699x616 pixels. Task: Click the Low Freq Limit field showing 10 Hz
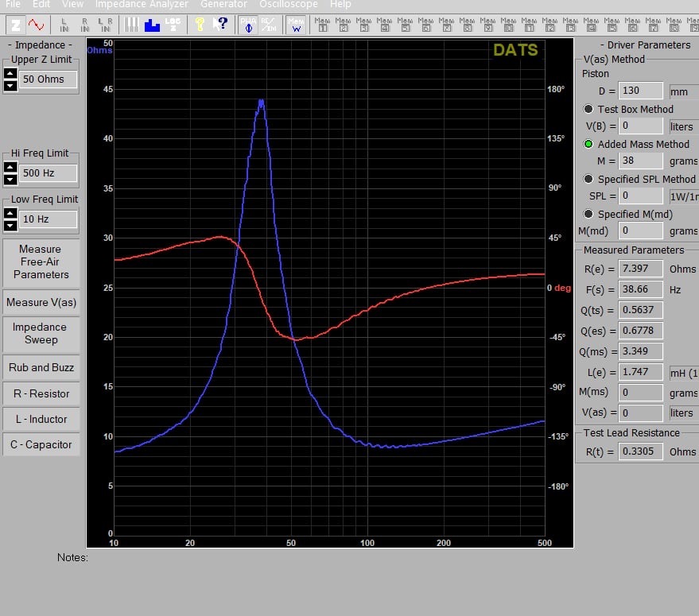pos(48,219)
